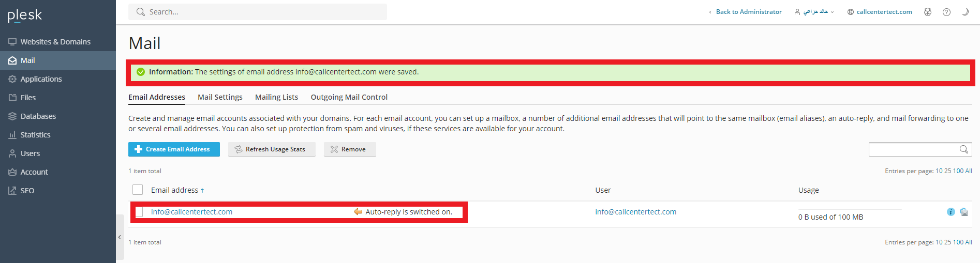Click the top Search field
980x263 pixels.
(x=264, y=12)
